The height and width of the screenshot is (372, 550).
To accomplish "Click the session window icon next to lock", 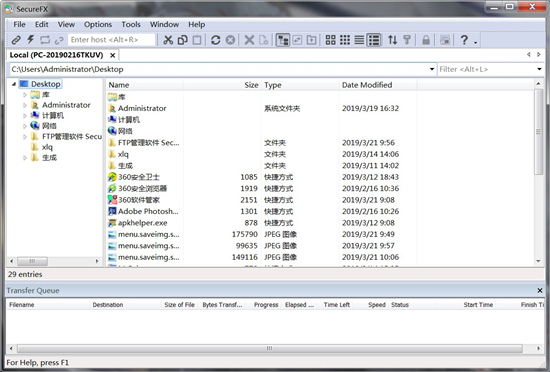I will 445,40.
